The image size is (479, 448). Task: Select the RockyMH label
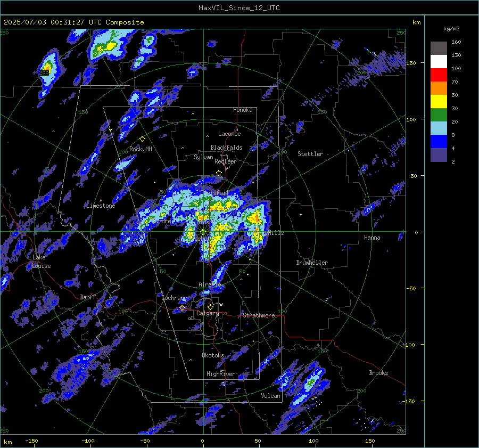(141, 149)
